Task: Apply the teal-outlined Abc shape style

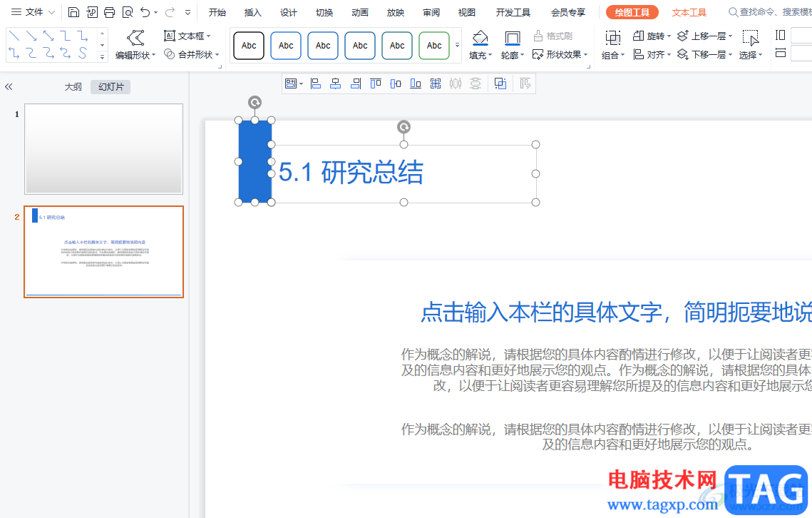Action: (x=397, y=45)
